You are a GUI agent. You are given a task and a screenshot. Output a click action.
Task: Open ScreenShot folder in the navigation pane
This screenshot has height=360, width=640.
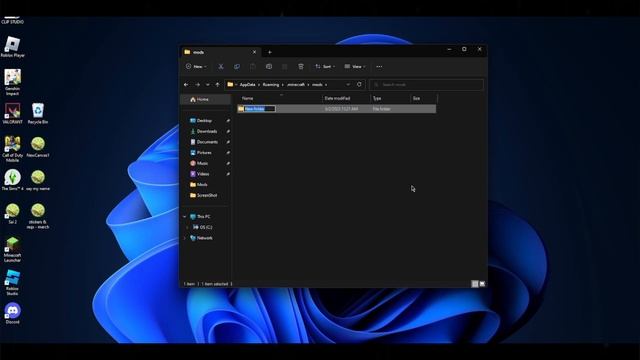pyautogui.click(x=207, y=195)
